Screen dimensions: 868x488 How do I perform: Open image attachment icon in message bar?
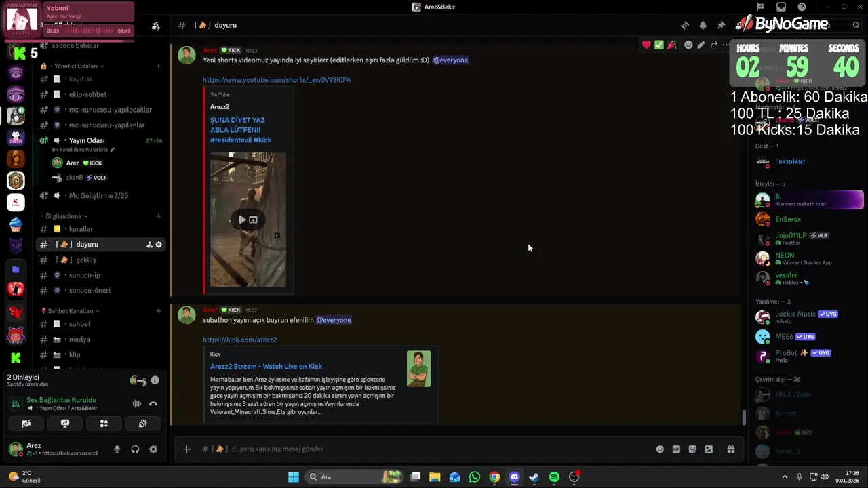[709, 449]
